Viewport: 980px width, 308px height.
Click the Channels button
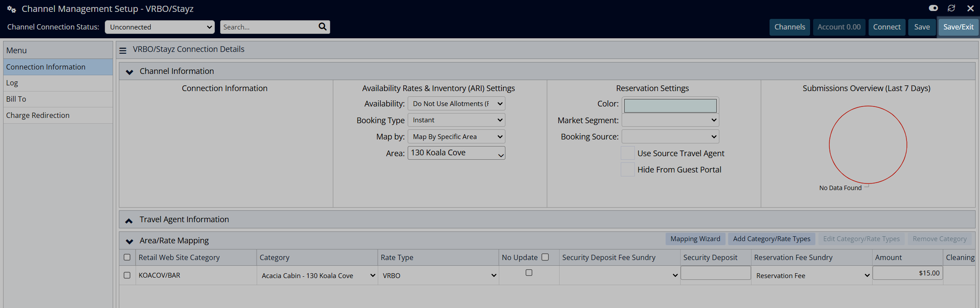point(790,27)
